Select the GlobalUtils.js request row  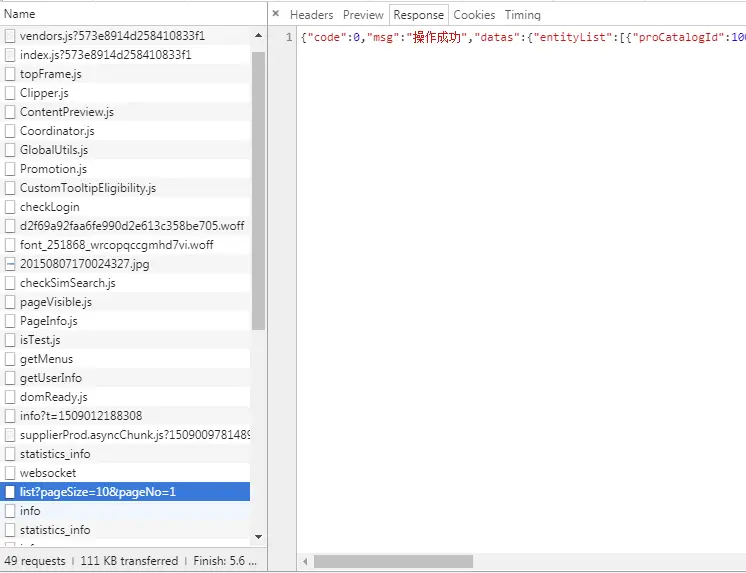click(125, 150)
